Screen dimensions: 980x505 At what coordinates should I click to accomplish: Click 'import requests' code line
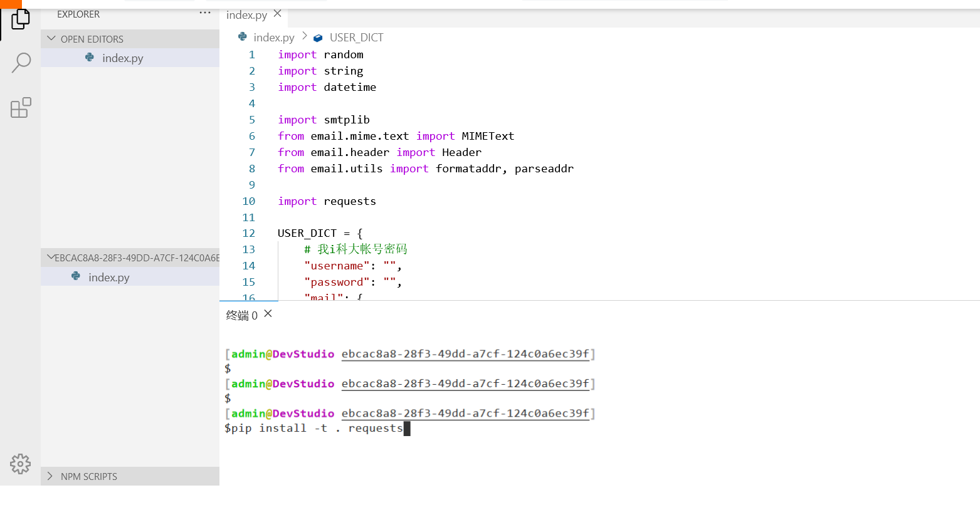coord(327,201)
